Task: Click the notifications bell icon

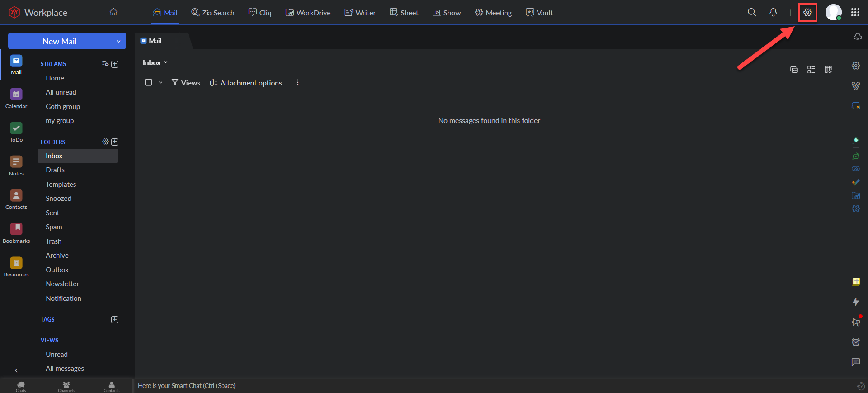Action: coord(773,13)
